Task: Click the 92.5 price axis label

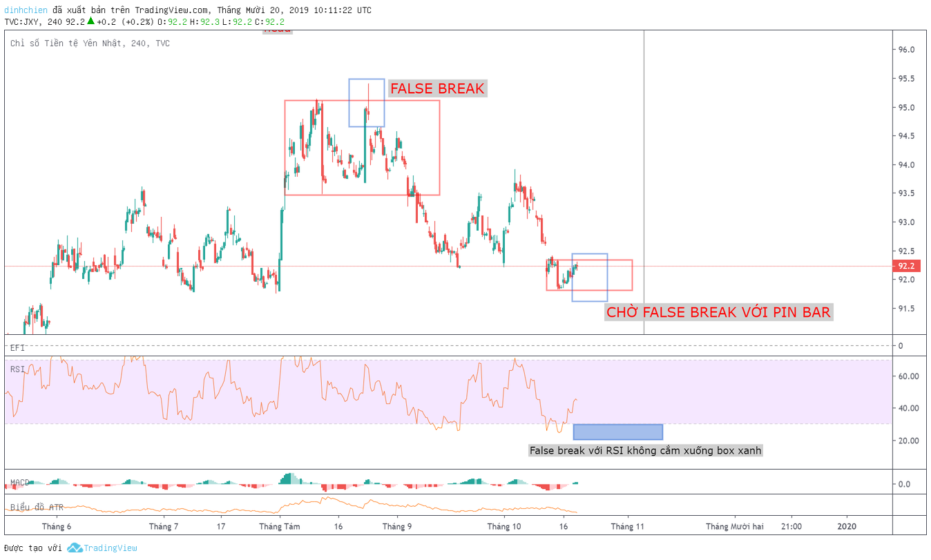Action: (906, 251)
